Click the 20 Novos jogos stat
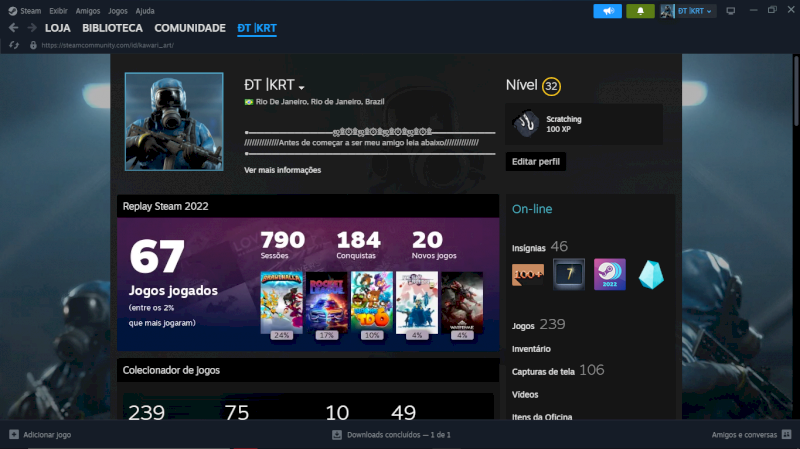 click(434, 244)
